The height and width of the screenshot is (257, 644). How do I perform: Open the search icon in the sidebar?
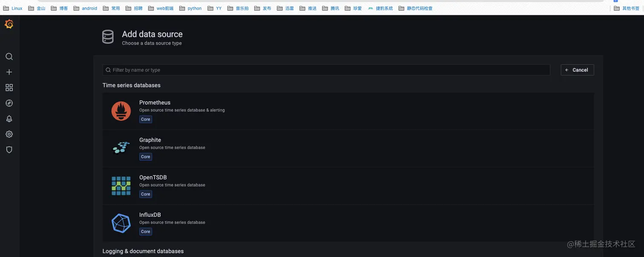tap(9, 57)
